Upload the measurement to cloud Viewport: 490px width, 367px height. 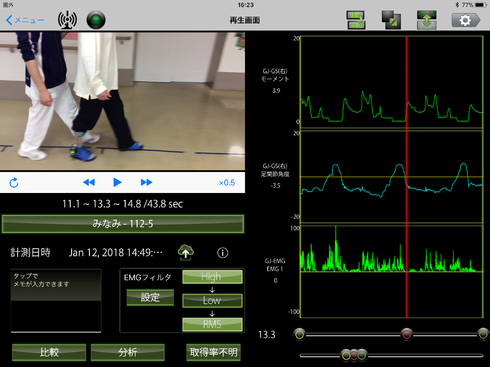point(186,253)
